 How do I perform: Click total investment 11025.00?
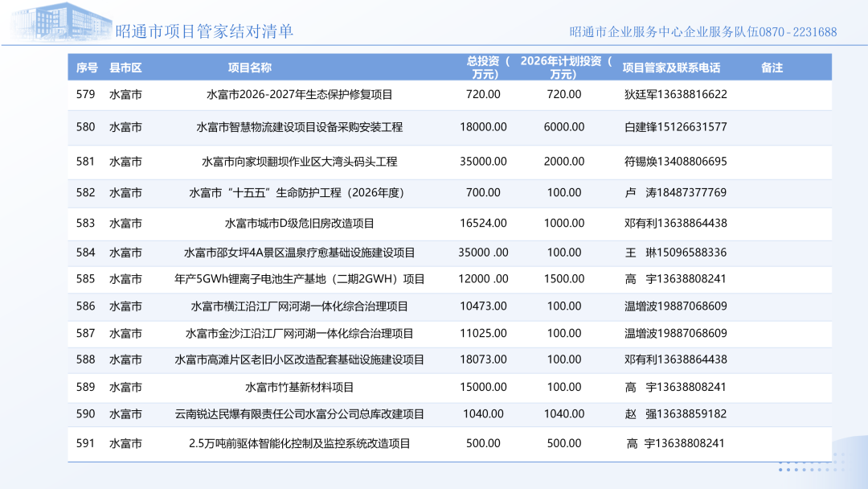click(x=483, y=334)
